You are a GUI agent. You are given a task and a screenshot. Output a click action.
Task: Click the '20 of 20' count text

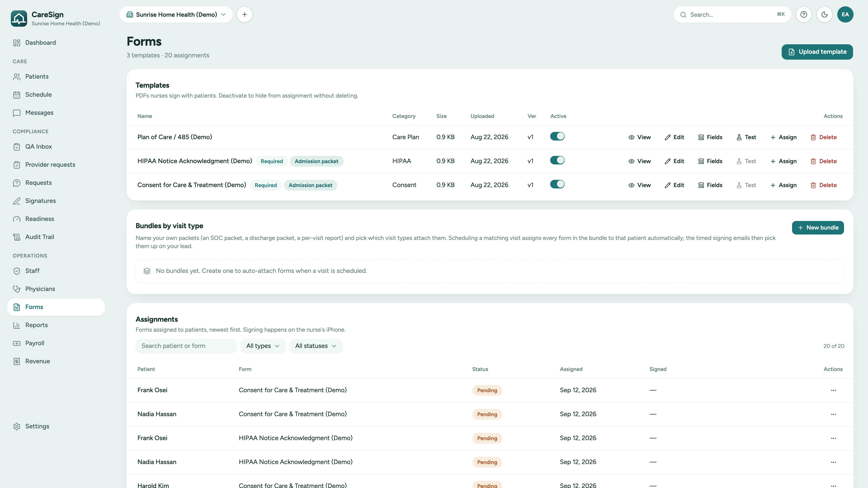[834, 346]
